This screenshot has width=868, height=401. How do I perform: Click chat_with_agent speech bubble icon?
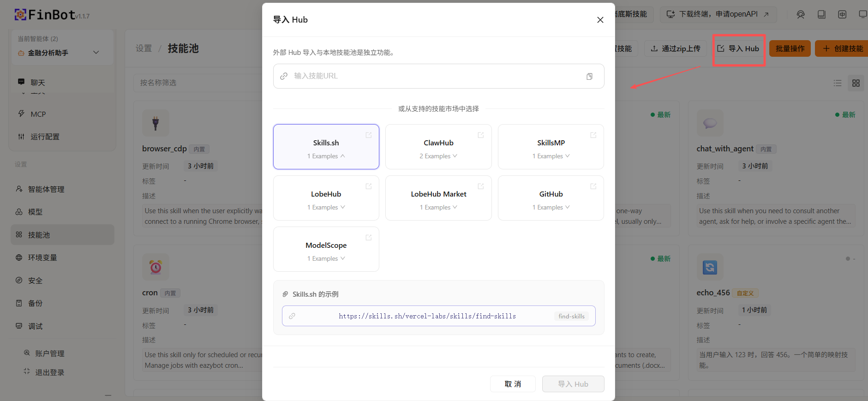[x=710, y=123]
